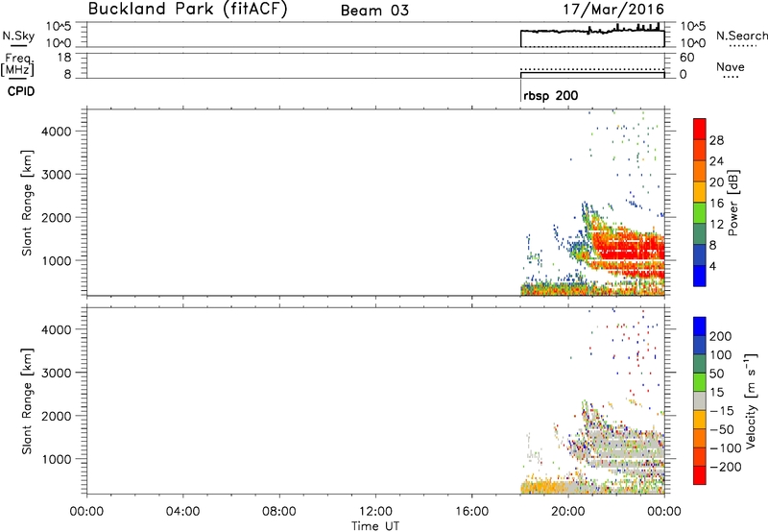Click the '2000' tick on the velocity panel
768x532 pixels.
(57, 416)
